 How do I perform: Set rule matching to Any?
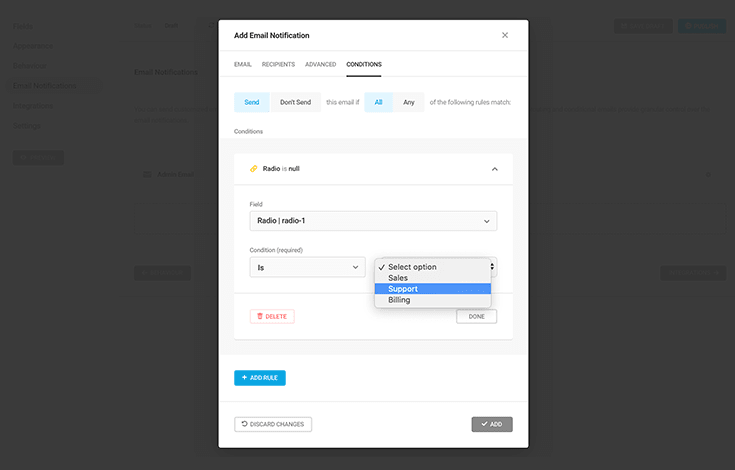(x=408, y=102)
